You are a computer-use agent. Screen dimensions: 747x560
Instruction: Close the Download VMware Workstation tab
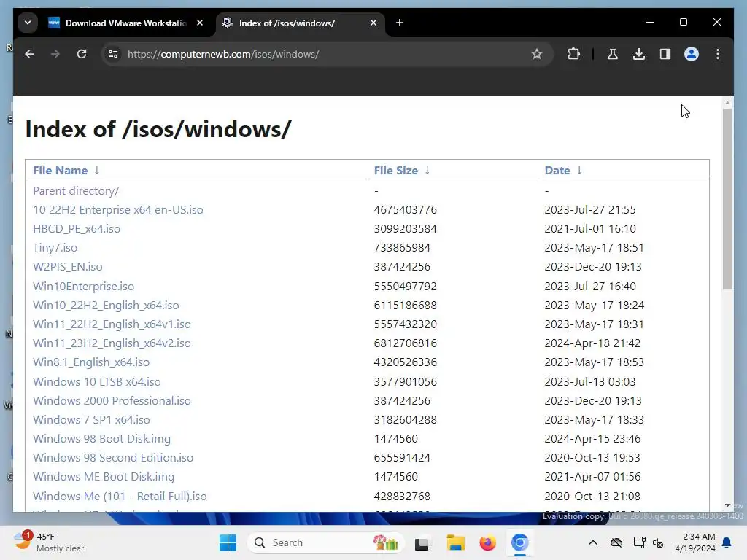coord(200,23)
